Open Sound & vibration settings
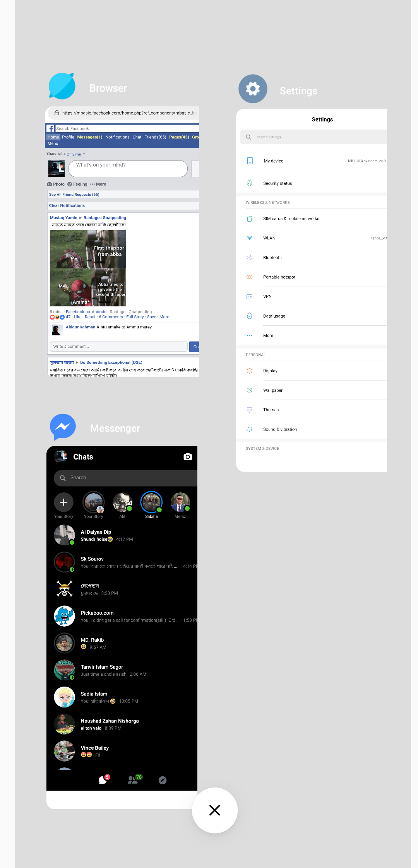Viewport: 418px width, 868px height. pyautogui.click(x=312, y=429)
